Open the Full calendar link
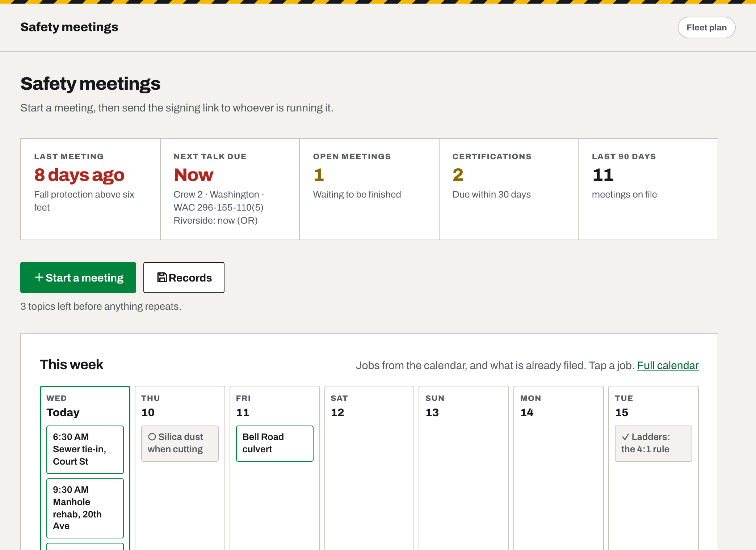Screen dimensions: 756x550 coord(668,365)
